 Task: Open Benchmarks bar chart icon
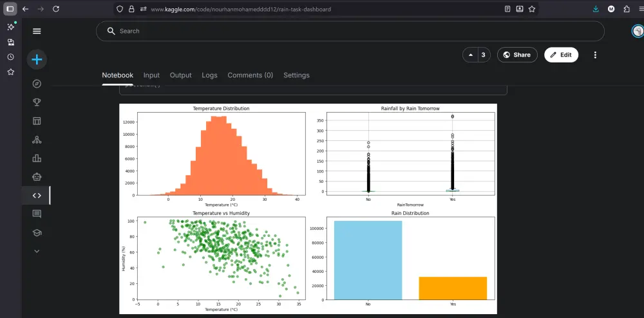coord(37,158)
